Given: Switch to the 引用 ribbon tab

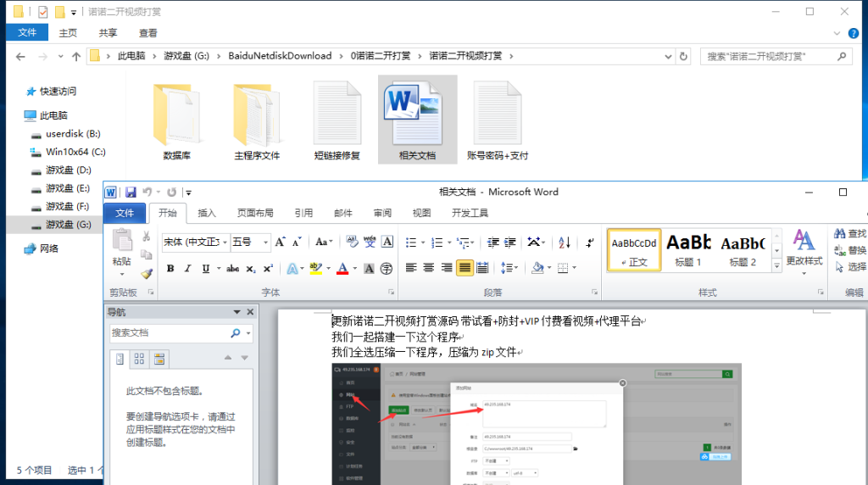Looking at the screenshot, I should (x=303, y=213).
